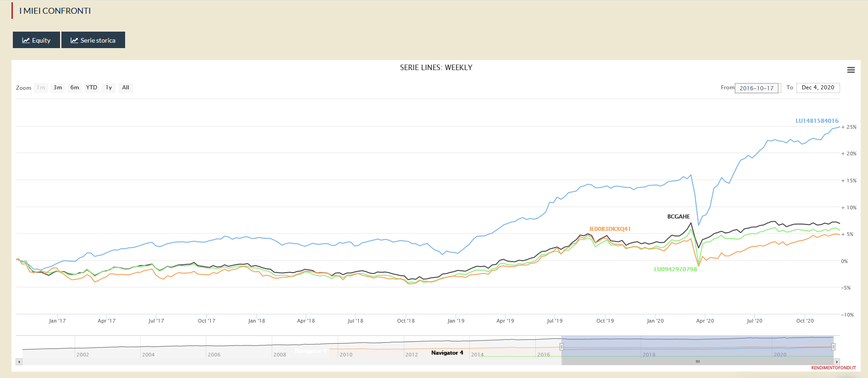Click the LU0942970798 series label

675,269
